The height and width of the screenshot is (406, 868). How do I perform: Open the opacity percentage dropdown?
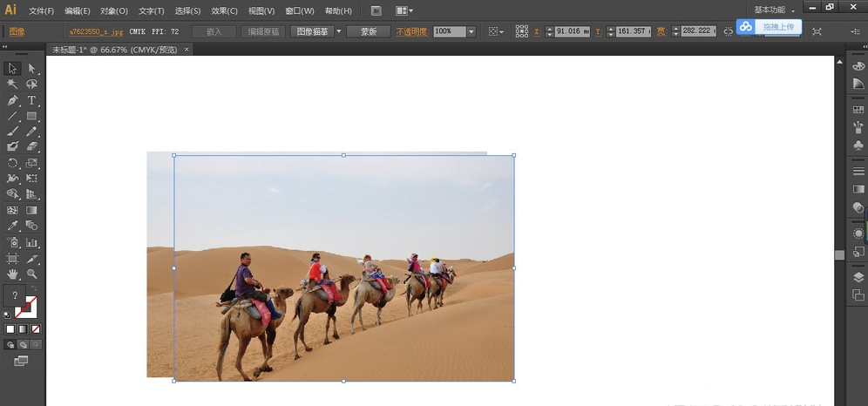471,31
